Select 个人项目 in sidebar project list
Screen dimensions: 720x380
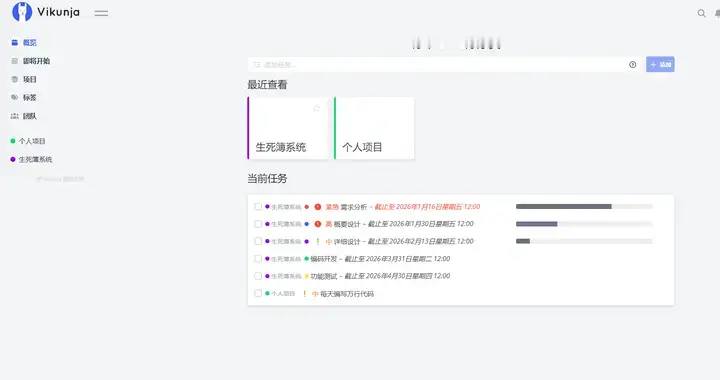tap(32, 141)
